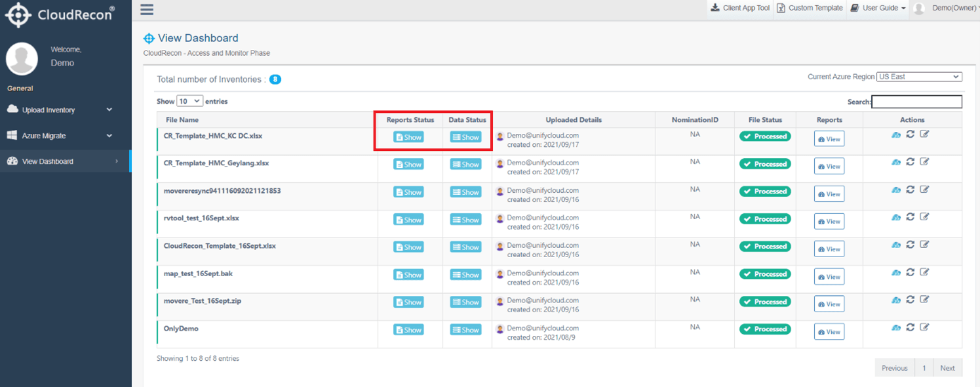Viewport: 980px width, 387px height.
Task: Click the Demo user avatar in sidebar
Action: (x=22, y=58)
